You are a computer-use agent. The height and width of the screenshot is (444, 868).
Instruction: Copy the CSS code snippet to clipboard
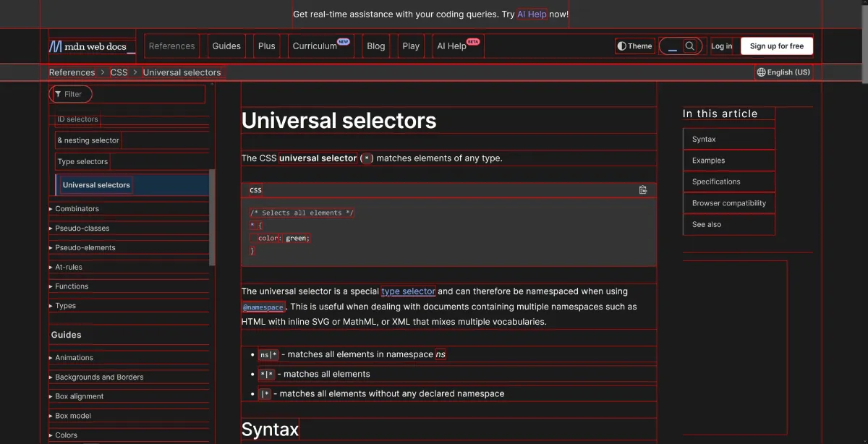(643, 190)
